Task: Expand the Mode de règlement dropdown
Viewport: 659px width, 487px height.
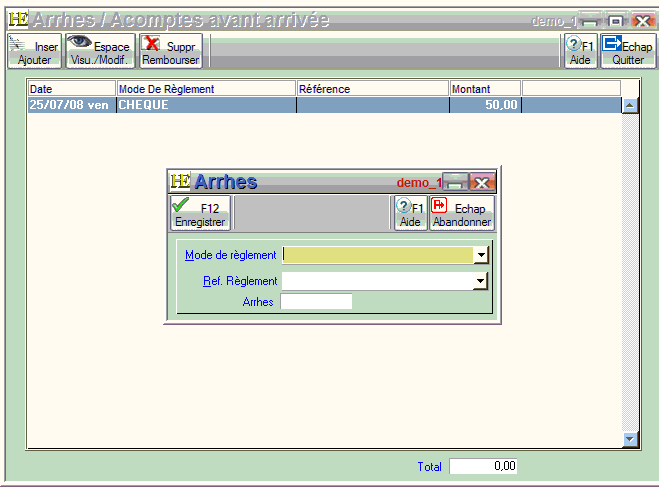Action: click(x=480, y=255)
